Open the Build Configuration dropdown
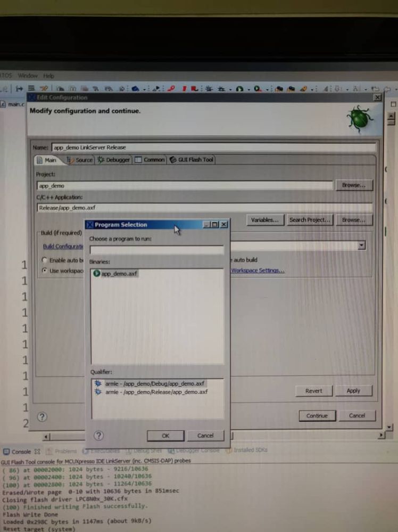 click(362, 245)
